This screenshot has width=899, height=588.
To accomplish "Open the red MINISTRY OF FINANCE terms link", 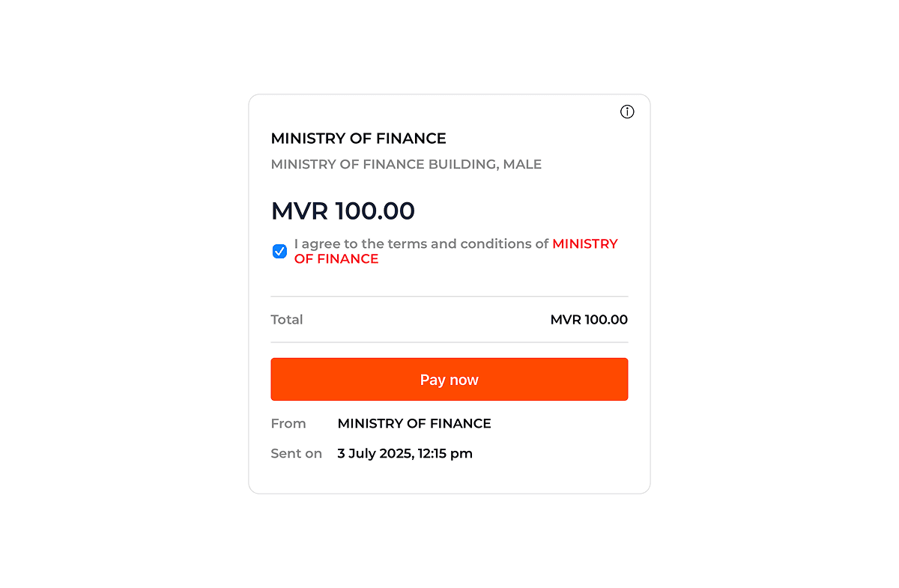I will (584, 244).
